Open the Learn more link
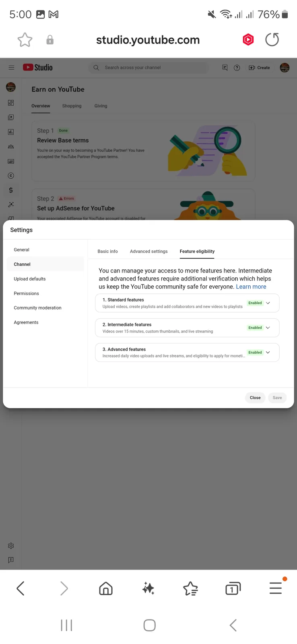Viewport: 297px width, 644px height. click(x=251, y=287)
